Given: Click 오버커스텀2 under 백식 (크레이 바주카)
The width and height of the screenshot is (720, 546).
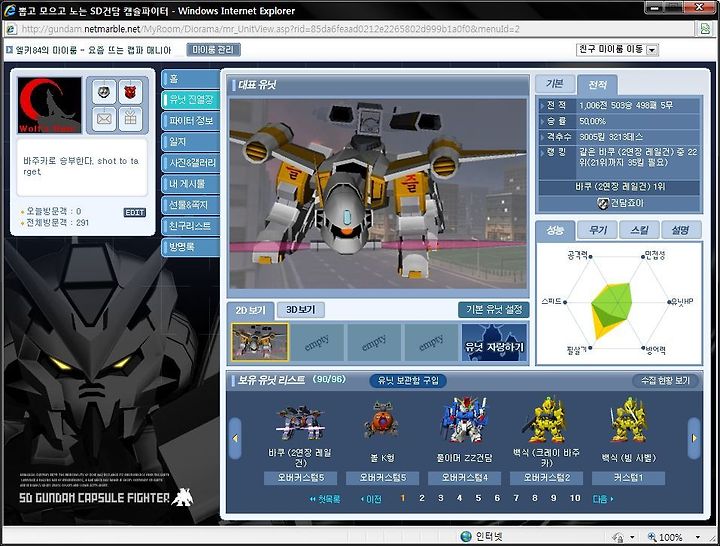Looking at the screenshot, I should [x=546, y=478].
